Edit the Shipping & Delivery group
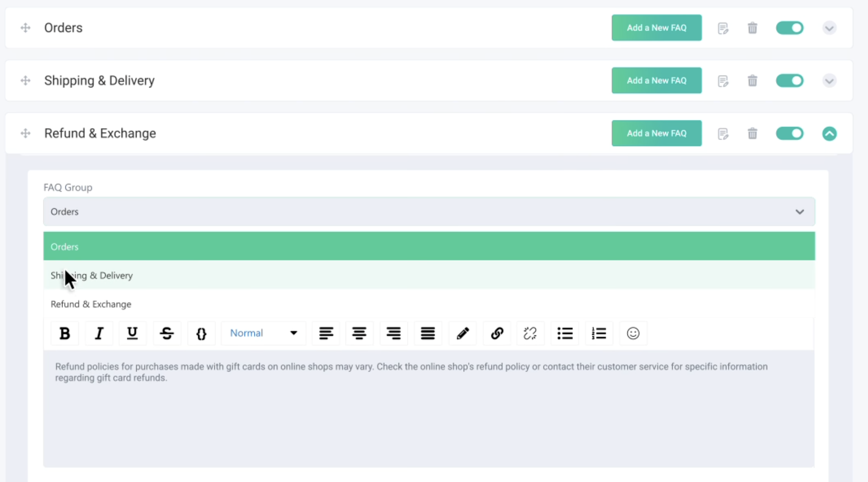The height and width of the screenshot is (482, 868). (723, 81)
